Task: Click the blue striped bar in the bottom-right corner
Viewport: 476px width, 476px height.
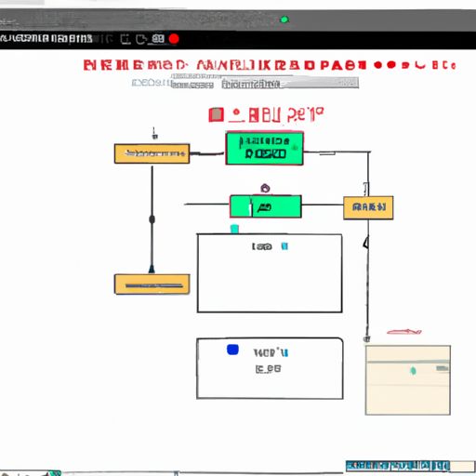Action: [x=398, y=466]
